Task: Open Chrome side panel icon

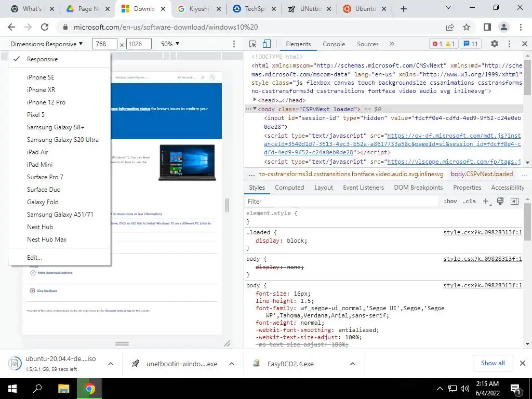Action: [487, 27]
